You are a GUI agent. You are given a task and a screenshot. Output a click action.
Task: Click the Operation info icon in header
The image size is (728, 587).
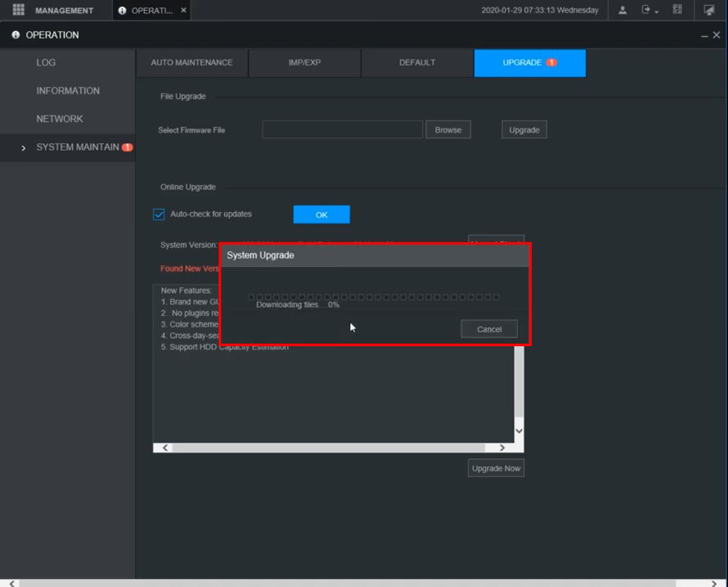click(16, 35)
